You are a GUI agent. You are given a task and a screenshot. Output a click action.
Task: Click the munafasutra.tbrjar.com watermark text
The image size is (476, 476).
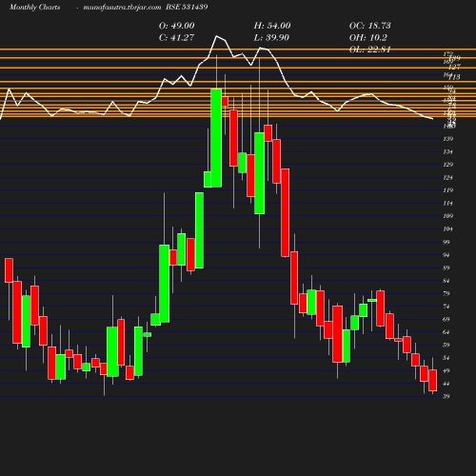tap(122, 7)
